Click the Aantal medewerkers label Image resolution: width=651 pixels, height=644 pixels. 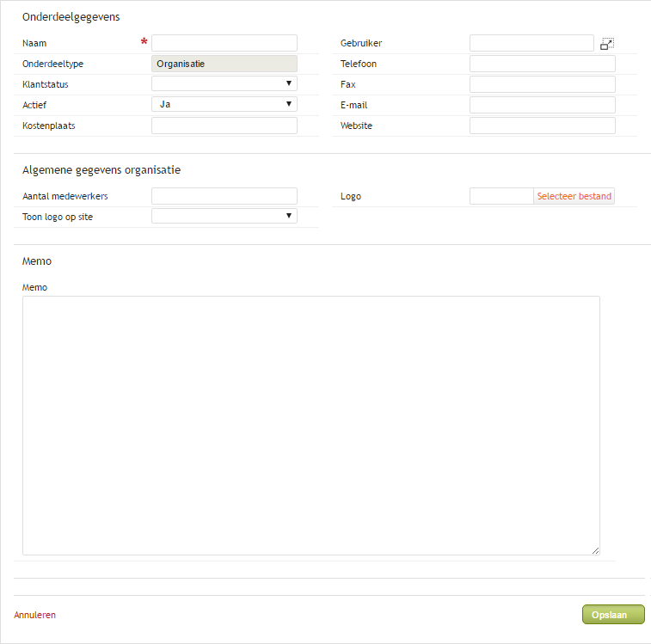click(65, 196)
